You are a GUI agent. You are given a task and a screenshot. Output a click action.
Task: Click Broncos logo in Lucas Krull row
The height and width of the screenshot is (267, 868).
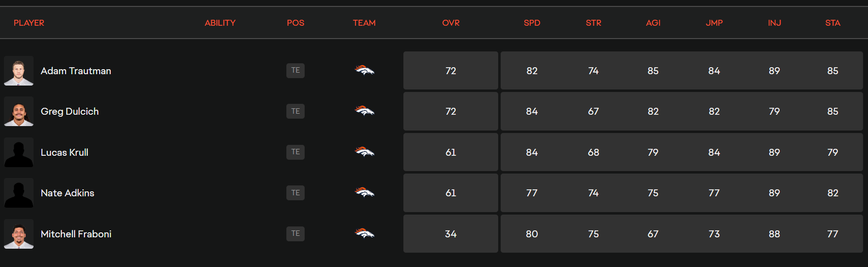364,152
